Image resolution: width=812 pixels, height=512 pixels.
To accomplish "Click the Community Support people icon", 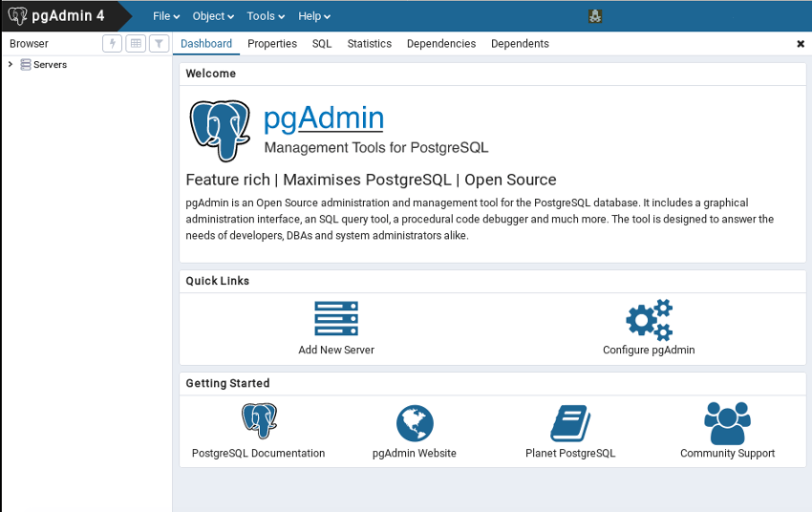I will [728, 423].
